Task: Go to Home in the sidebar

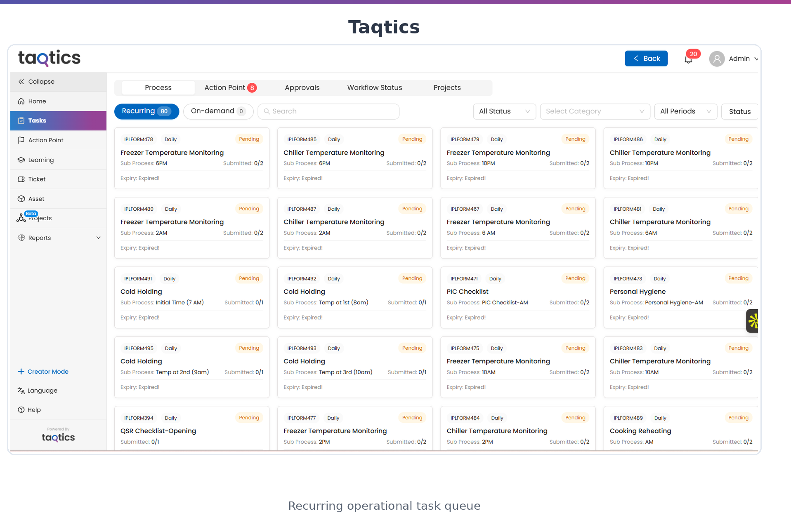Action: pos(58,101)
